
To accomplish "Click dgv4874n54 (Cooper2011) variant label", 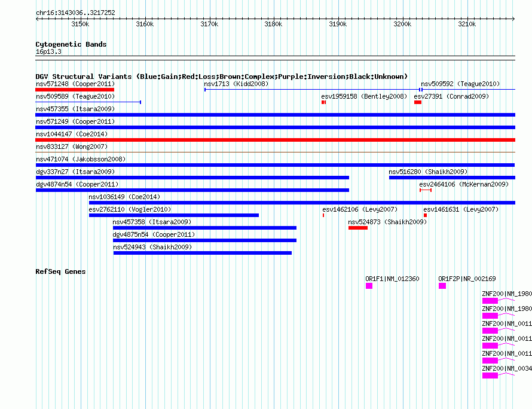I will (x=77, y=184).
